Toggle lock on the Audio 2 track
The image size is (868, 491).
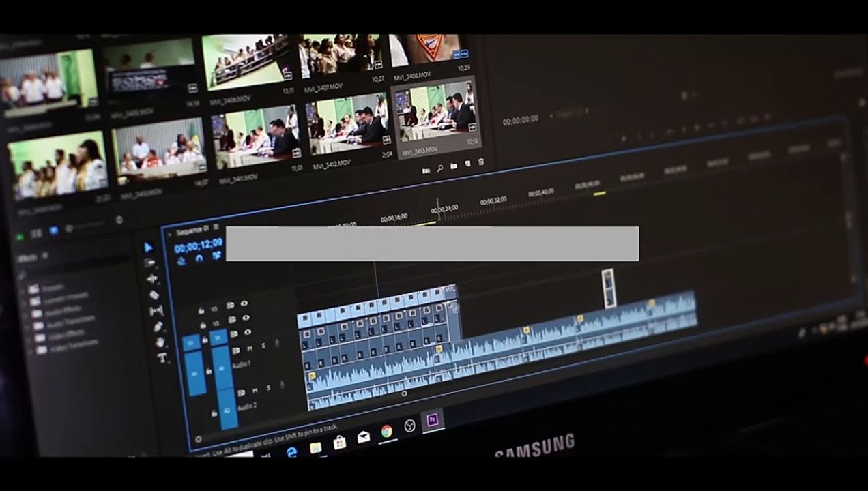pyautogui.click(x=214, y=413)
